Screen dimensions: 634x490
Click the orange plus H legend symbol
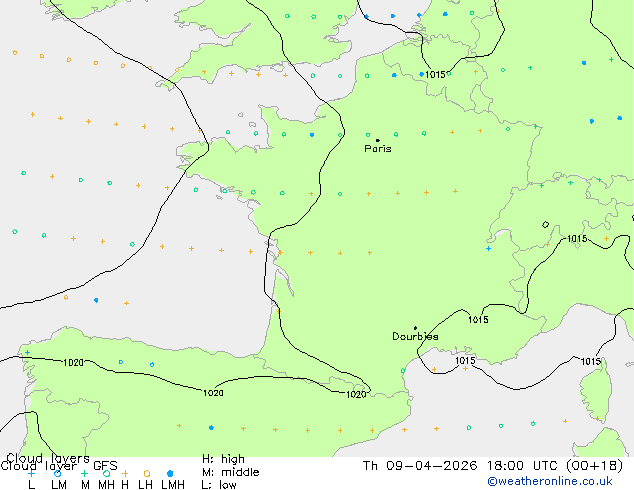[x=125, y=473]
